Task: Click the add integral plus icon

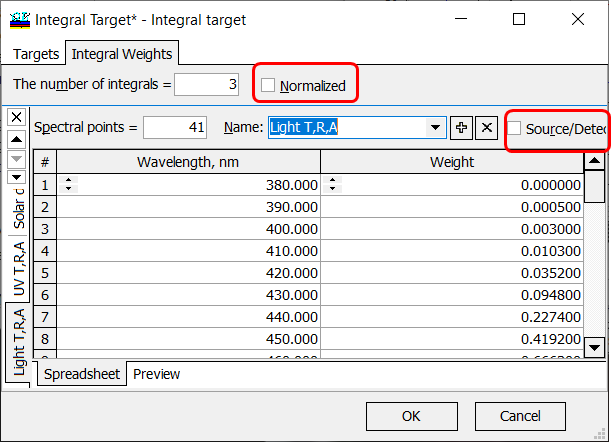Action: (461, 128)
